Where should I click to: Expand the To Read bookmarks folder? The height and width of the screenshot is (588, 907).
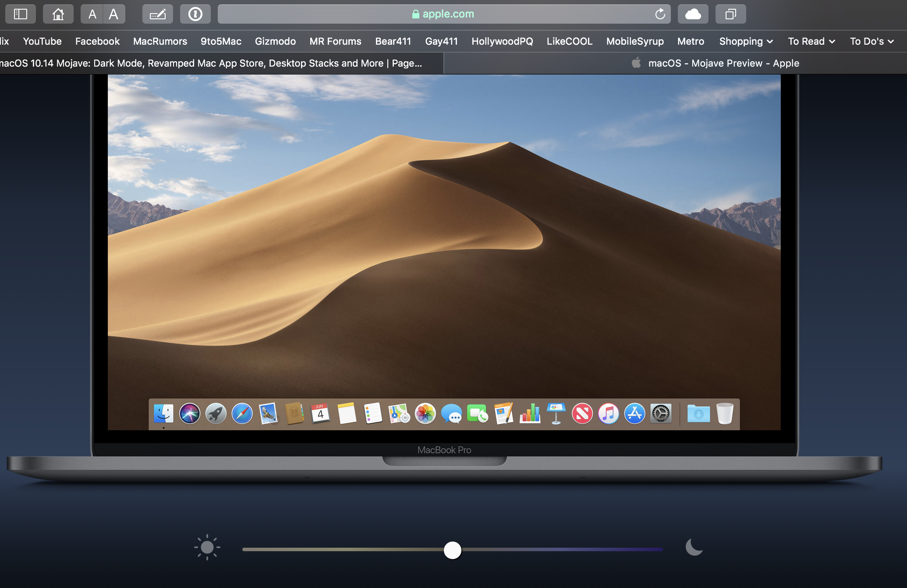811,41
